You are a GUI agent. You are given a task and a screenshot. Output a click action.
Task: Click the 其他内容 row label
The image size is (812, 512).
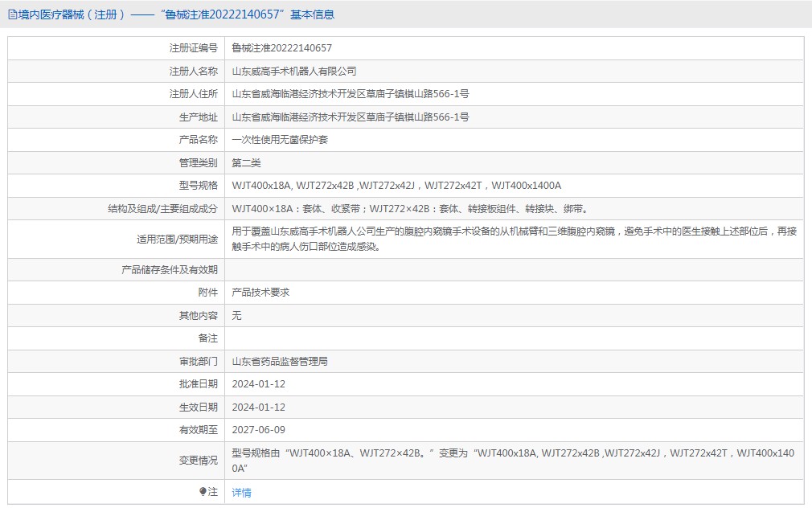[x=199, y=315]
